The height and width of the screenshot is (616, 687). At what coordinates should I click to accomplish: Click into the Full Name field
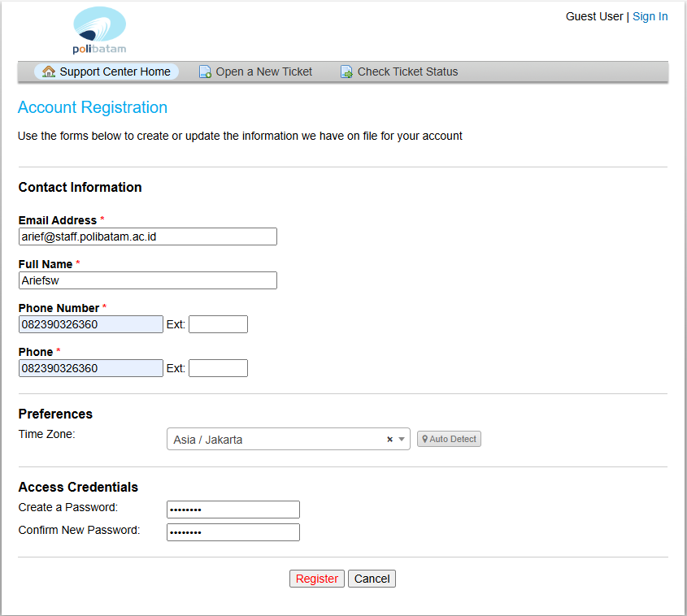point(147,280)
